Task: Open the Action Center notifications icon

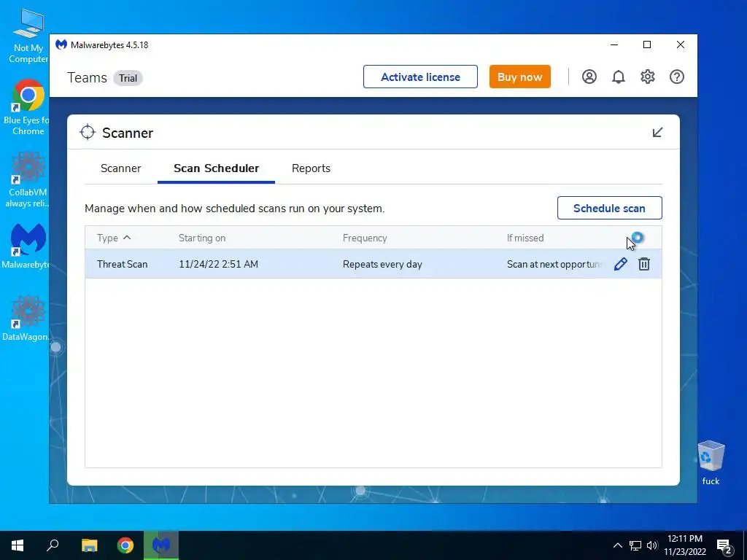Action: coord(724,546)
